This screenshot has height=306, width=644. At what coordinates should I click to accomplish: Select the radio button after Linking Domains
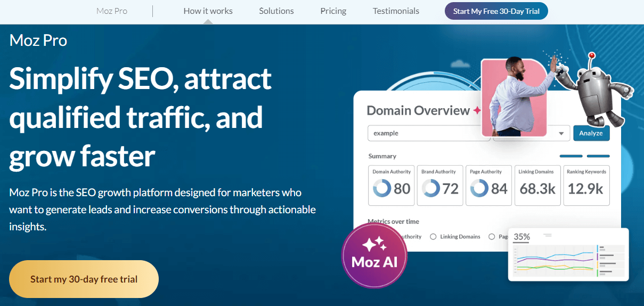pyautogui.click(x=492, y=237)
